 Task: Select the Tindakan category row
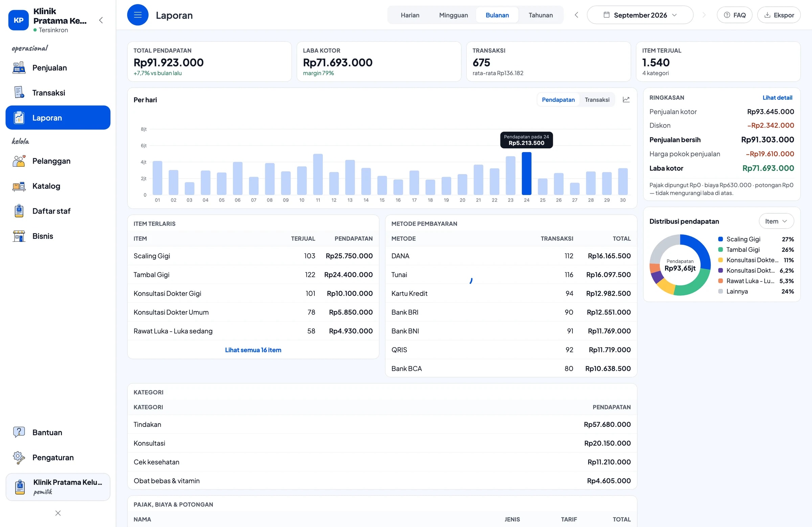click(382, 424)
